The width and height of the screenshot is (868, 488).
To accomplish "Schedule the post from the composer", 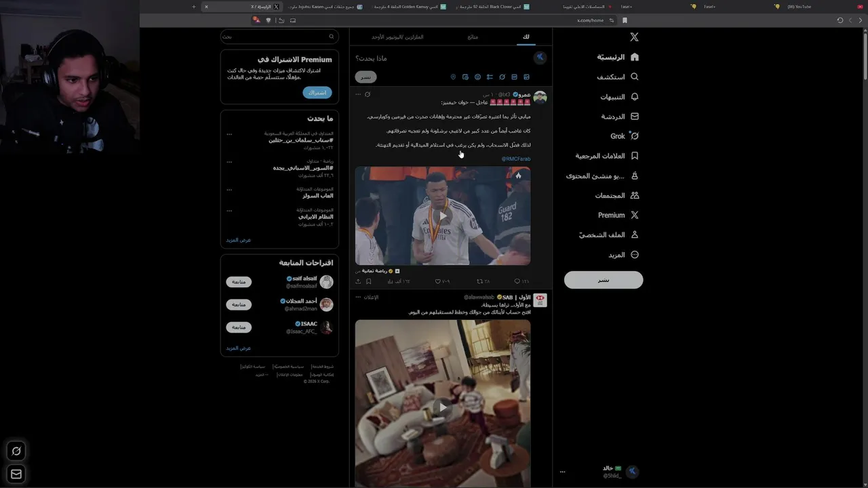I will click(465, 77).
